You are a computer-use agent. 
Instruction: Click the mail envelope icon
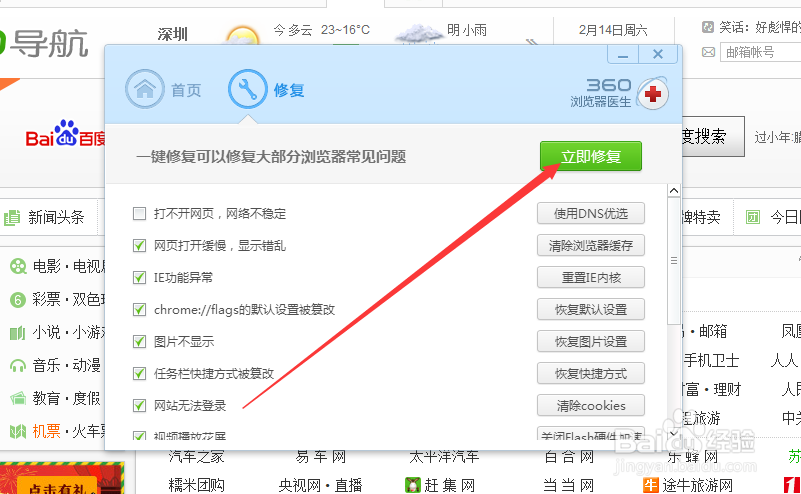click(709, 52)
